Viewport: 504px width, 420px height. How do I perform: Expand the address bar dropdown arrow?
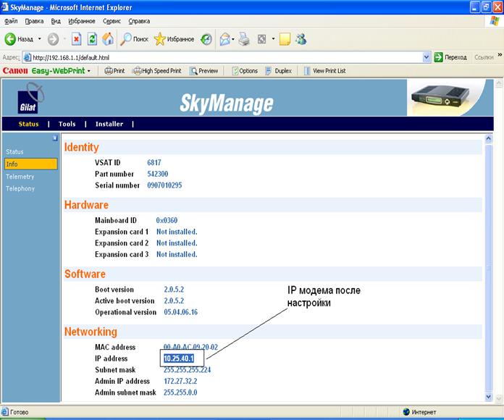[x=427, y=57]
